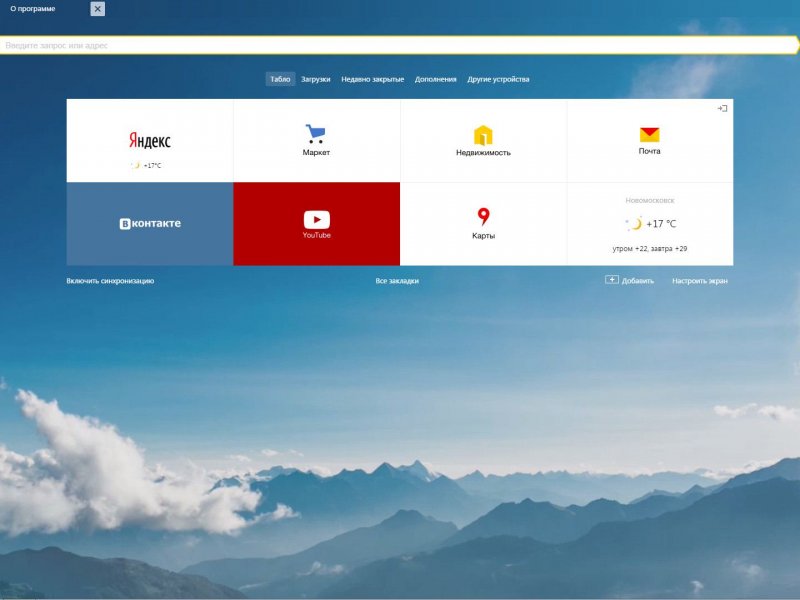Click the 'утром +22, завтра +29' forecast text
This screenshot has width=800, height=600.
650,249
